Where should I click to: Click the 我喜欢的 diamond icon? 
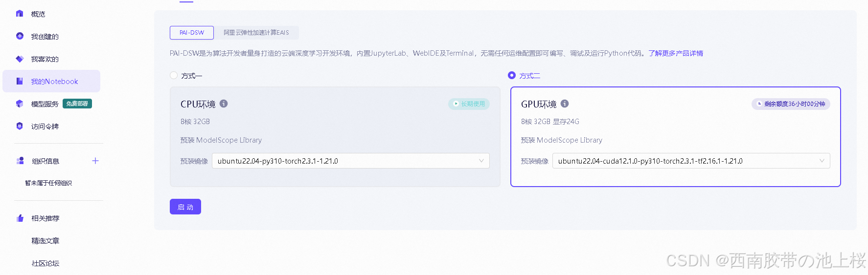(20, 59)
